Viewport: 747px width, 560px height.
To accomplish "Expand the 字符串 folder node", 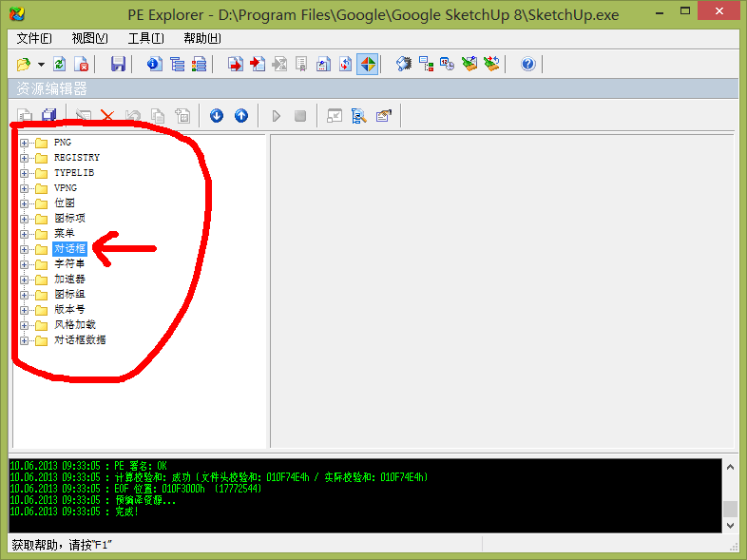I will tap(24, 264).
